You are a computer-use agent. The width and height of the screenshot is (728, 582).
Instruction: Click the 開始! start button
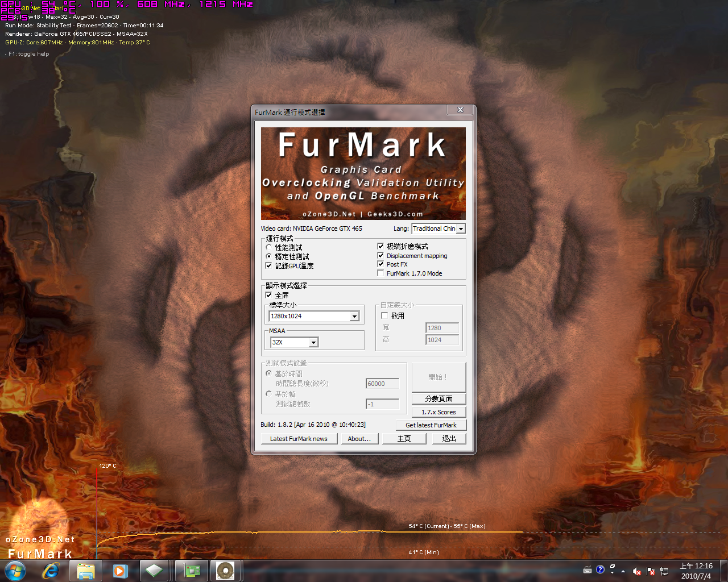[x=439, y=377]
